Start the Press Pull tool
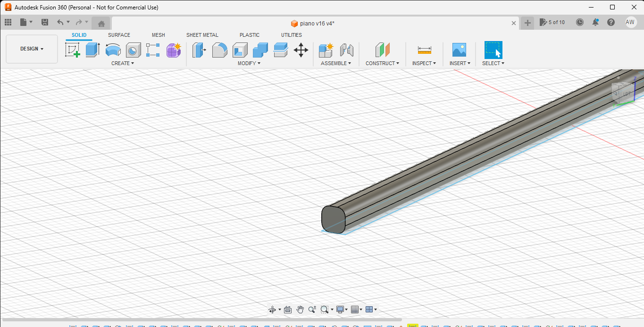The height and width of the screenshot is (327, 644). 199,50
